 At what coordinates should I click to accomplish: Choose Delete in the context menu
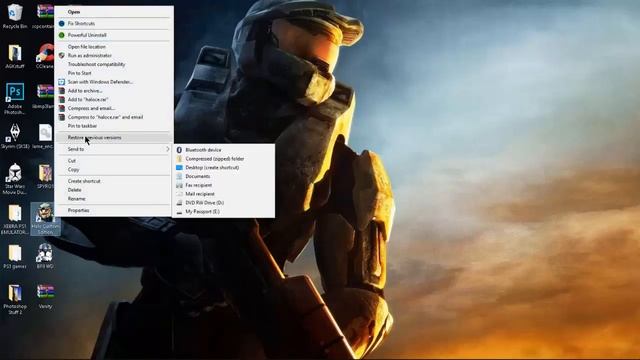tap(113, 190)
